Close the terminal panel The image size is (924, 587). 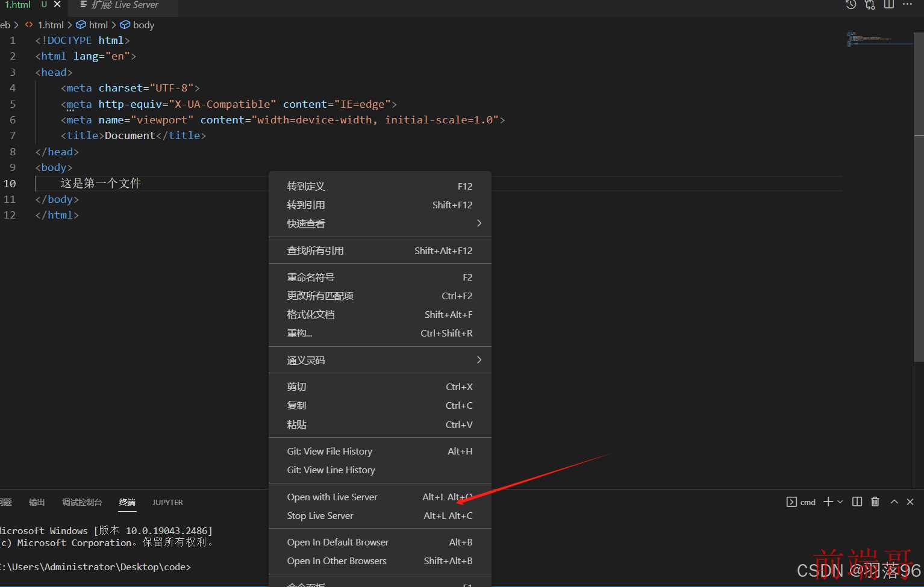[x=910, y=502]
